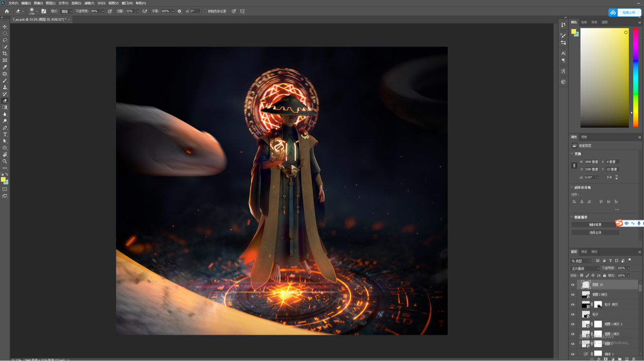Open smoothing options gear icon
Screen dimensions: 644x361
[x=179, y=11]
